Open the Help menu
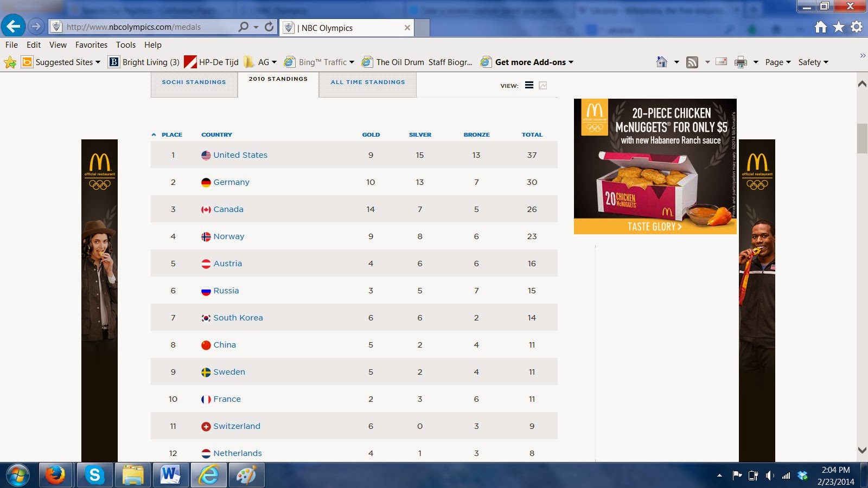868x488 pixels. coord(153,45)
